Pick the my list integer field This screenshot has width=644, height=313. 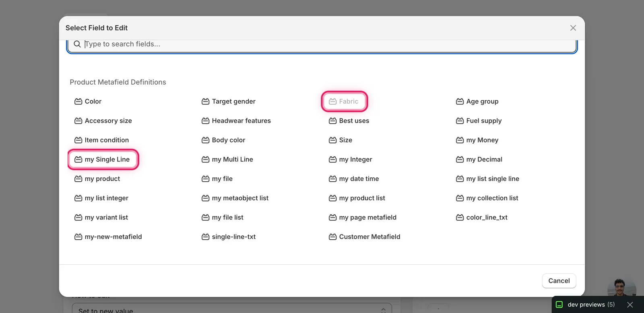click(101, 198)
